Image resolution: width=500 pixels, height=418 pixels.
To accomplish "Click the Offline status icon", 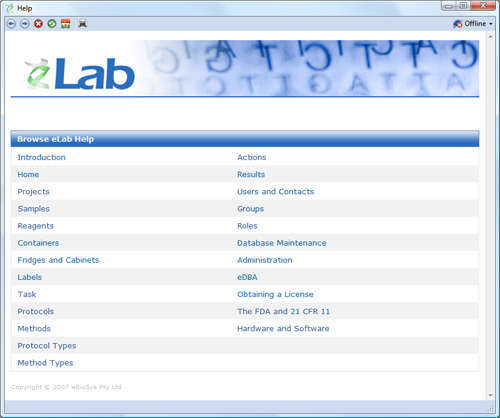I will 458,24.
